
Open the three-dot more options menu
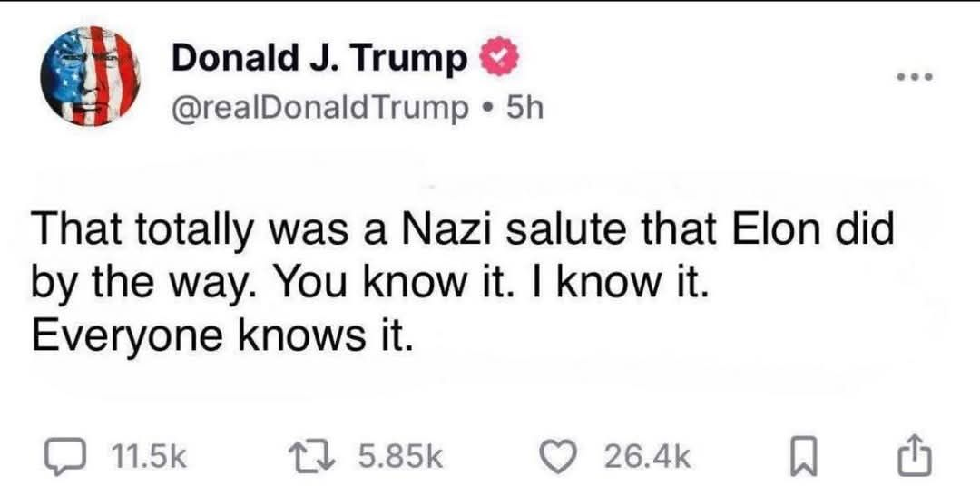coord(915,77)
